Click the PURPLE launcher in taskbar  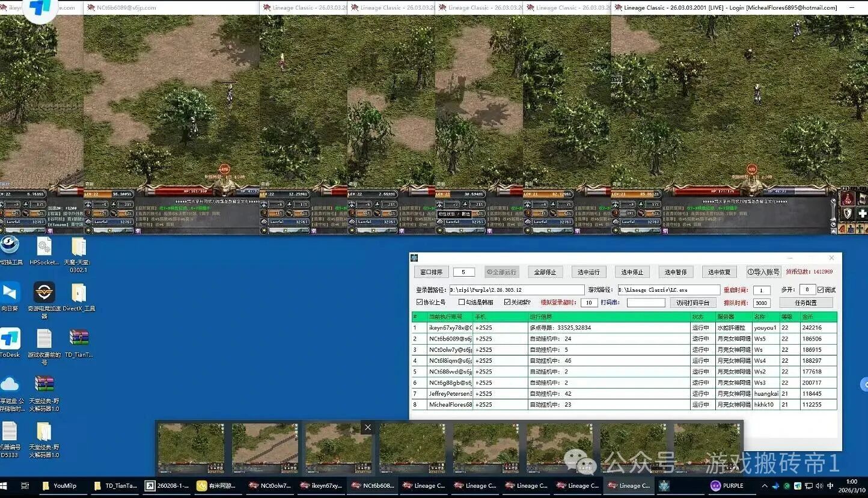(727, 486)
